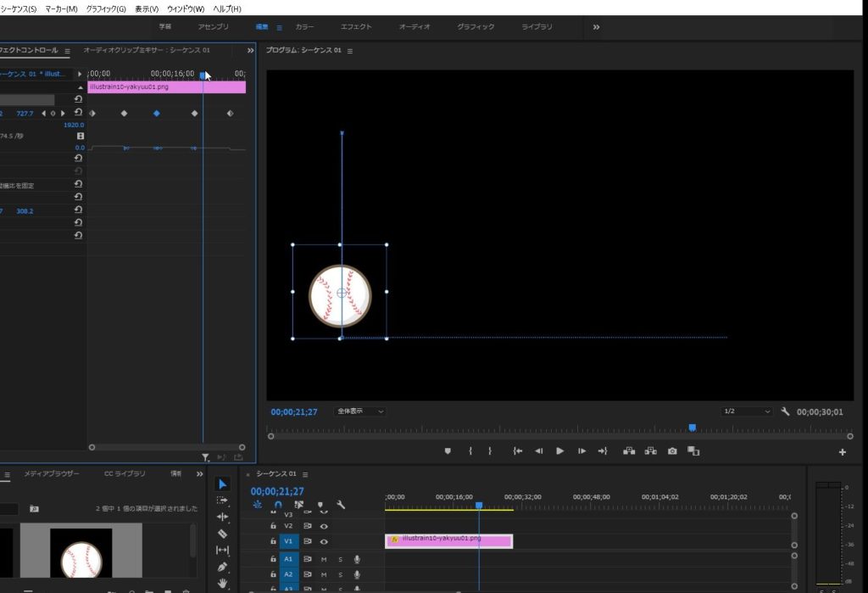Open the 全体表示 zoom level dropdown
Viewport: 868px width, 593px height.
coord(360,411)
